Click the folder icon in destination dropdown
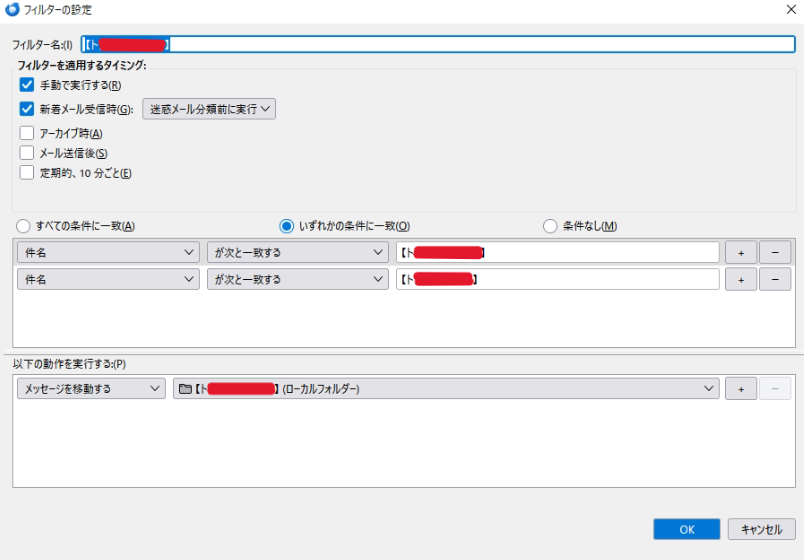Viewport: 804px width, 560px height. click(184, 389)
